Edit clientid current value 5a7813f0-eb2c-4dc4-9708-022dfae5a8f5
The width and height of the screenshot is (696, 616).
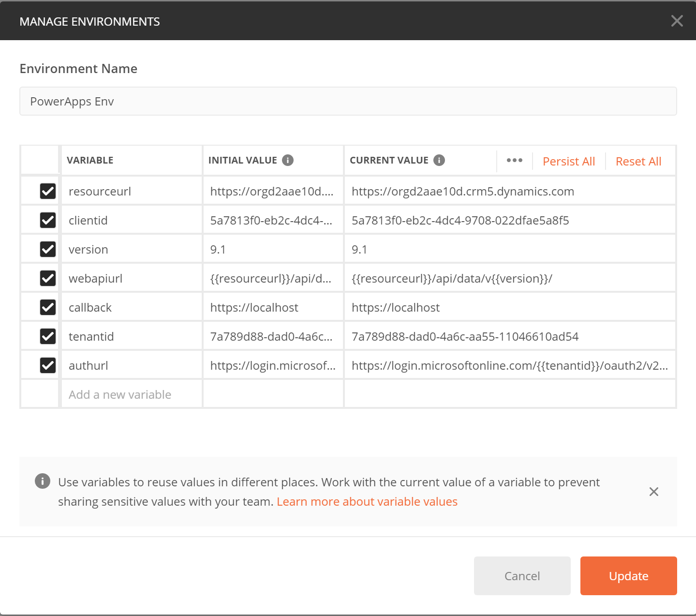click(510, 220)
